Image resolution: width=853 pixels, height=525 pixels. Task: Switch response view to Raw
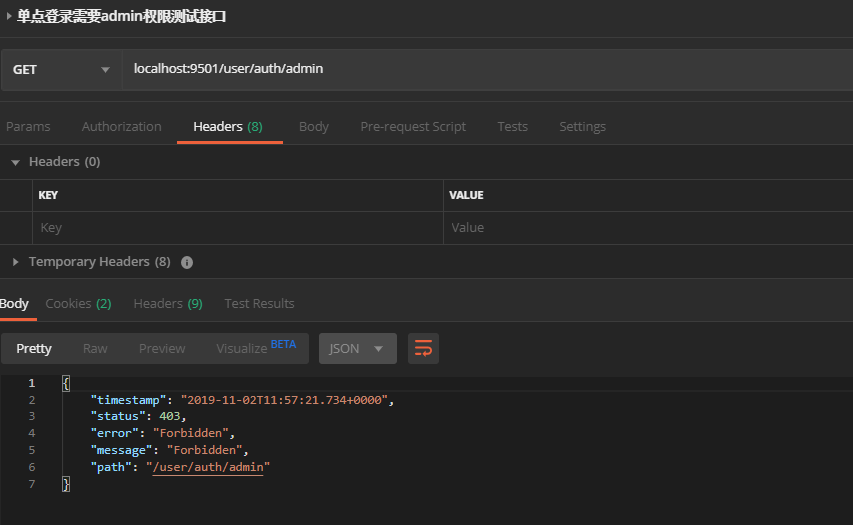tap(95, 348)
